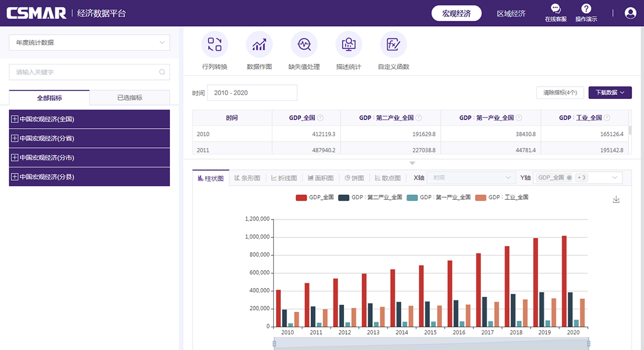Switch to the 折线图 chart tab
Viewport: 644px width, 350px height.
284,178
